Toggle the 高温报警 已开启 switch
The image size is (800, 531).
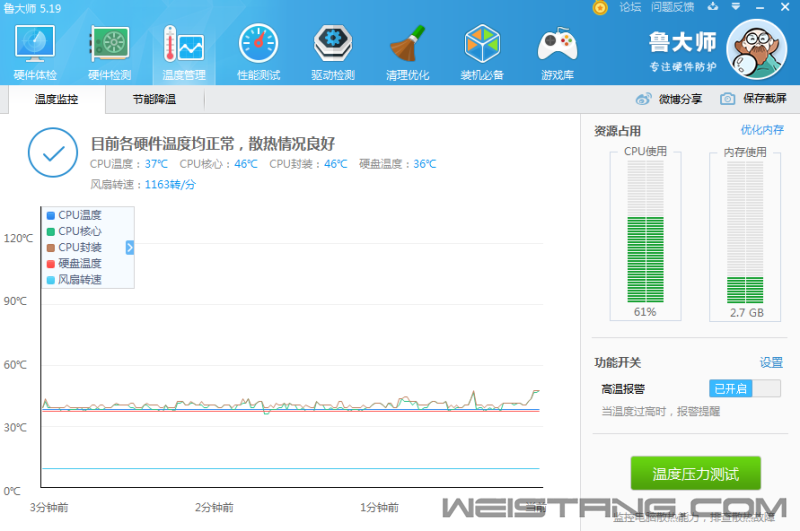click(x=745, y=389)
